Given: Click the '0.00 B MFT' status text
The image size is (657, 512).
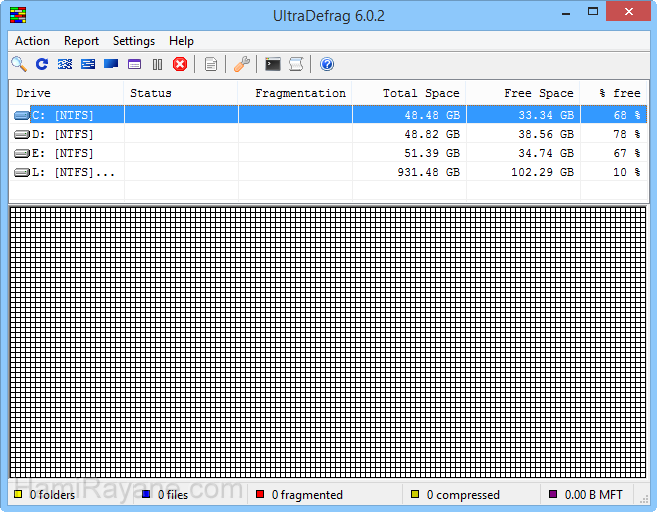Looking at the screenshot, I should (593, 495).
